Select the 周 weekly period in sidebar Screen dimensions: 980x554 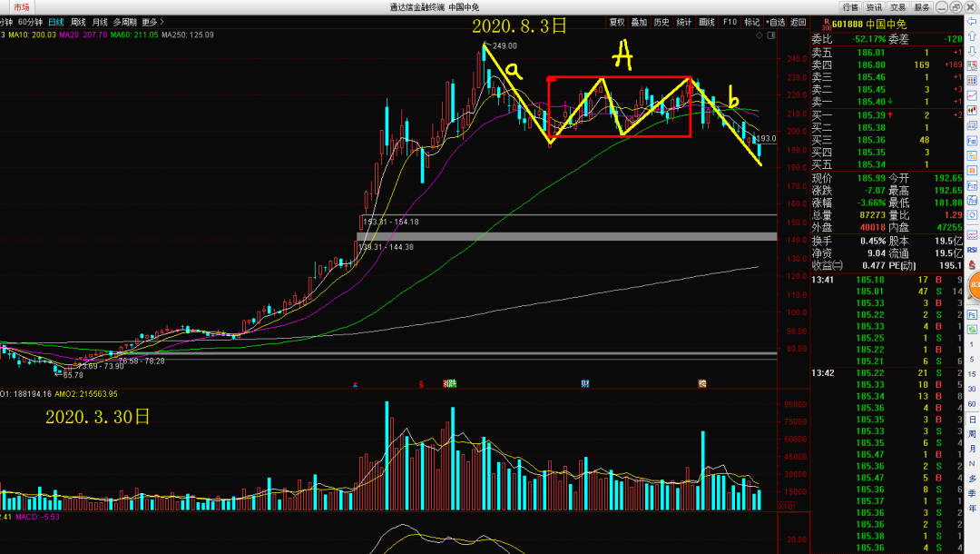(972, 434)
